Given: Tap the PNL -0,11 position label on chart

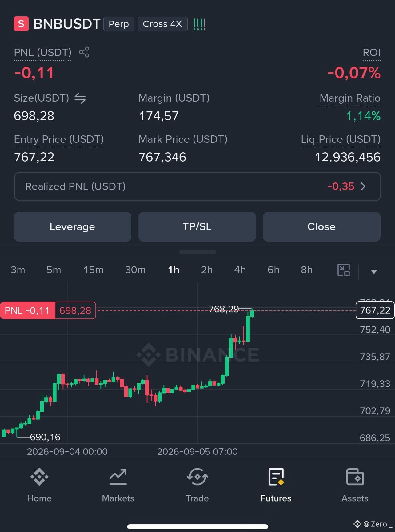Looking at the screenshot, I should click(x=27, y=310).
